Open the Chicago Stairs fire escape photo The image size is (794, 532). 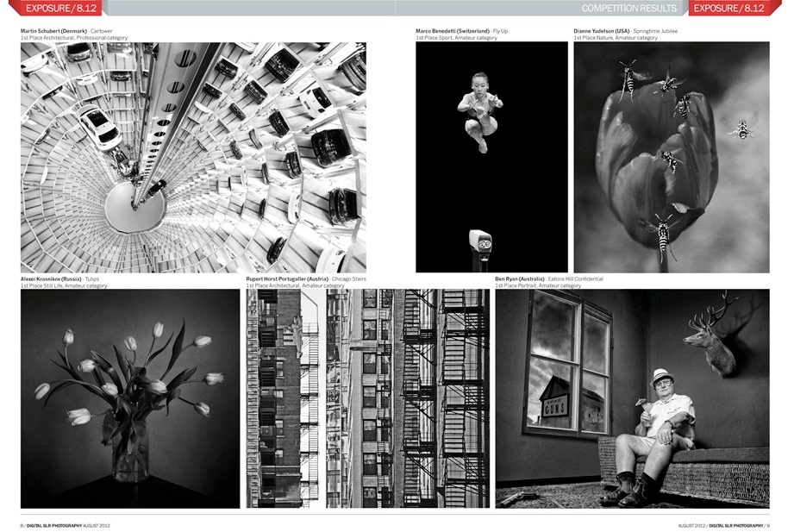(367, 398)
